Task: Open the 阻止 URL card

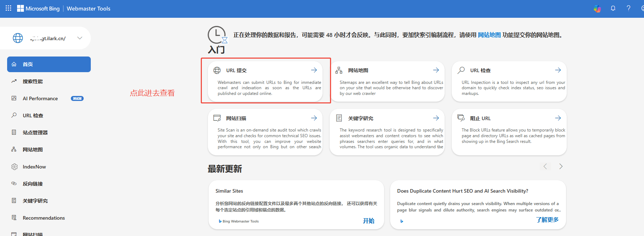Action: pyautogui.click(x=509, y=132)
